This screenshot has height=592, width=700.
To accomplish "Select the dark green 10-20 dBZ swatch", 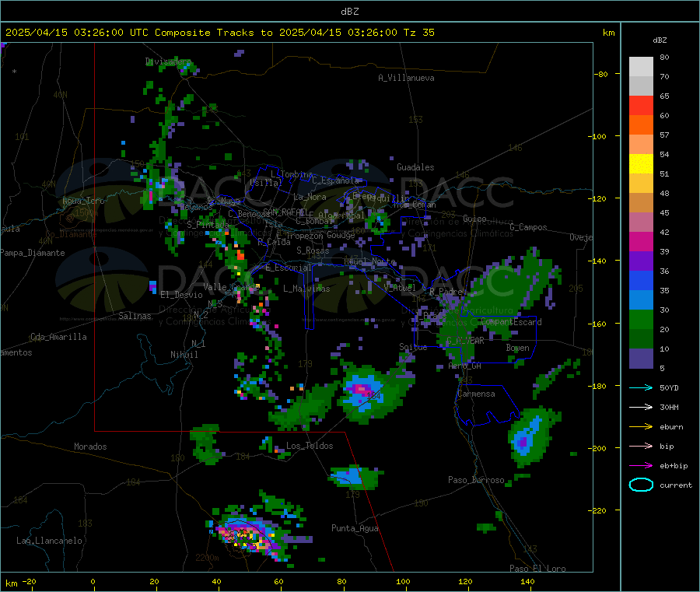I will 641,339.
